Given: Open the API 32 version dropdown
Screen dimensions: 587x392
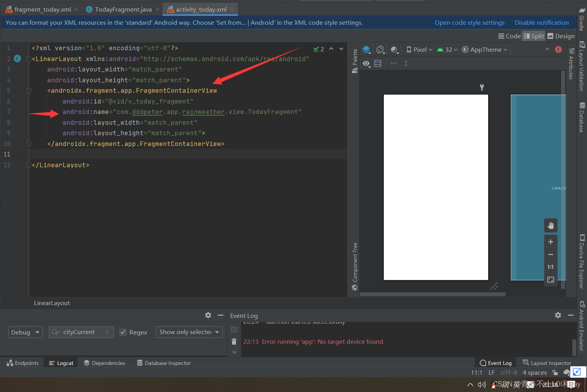Looking at the screenshot, I should click(x=447, y=49).
